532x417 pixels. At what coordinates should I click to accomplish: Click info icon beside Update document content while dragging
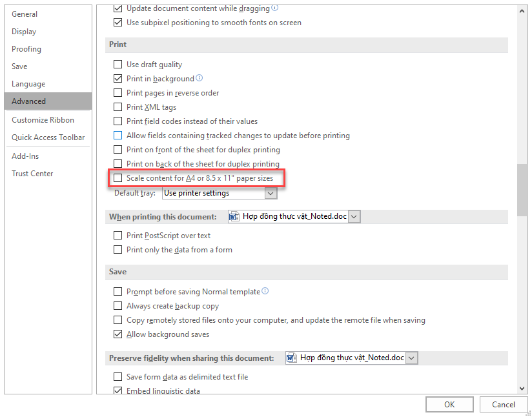pyautogui.click(x=275, y=8)
